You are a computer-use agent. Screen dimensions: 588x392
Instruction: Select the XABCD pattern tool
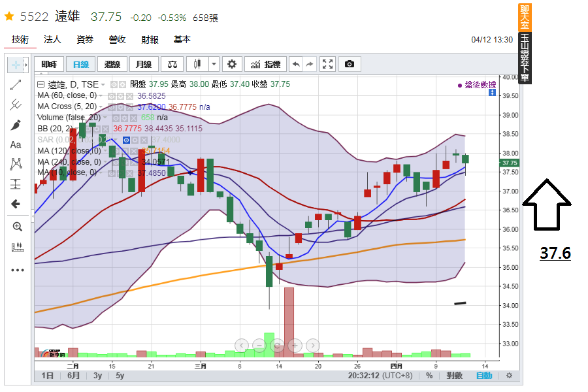tap(16, 164)
